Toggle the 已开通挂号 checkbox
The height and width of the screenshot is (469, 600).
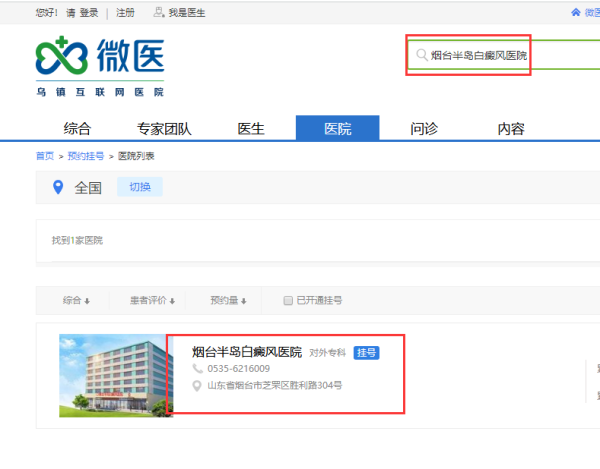point(288,301)
